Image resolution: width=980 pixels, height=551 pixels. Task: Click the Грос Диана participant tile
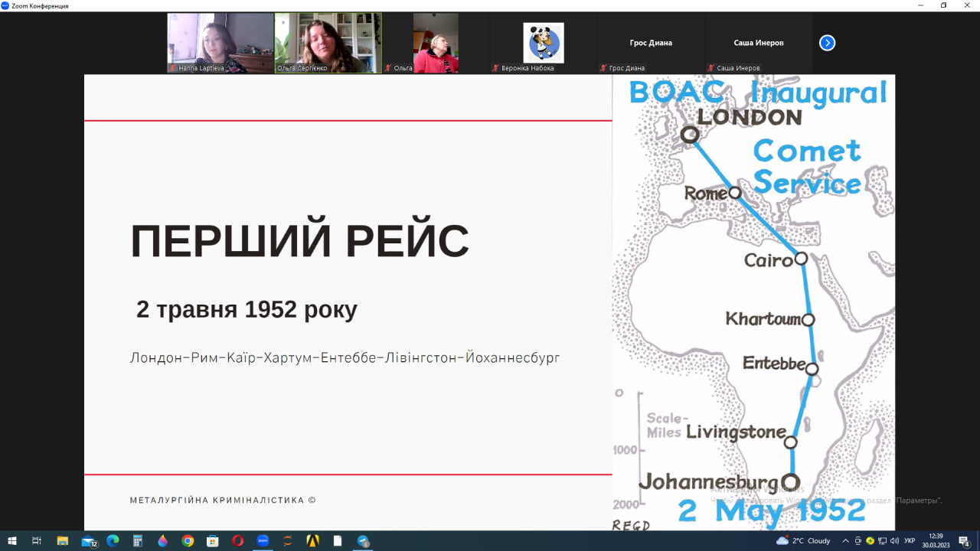(x=651, y=43)
